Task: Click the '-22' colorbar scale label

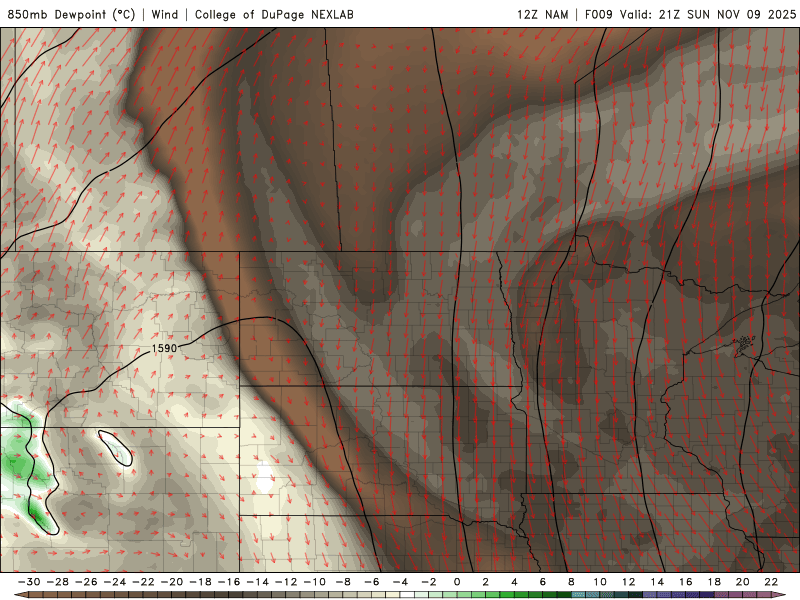Action: click(143, 582)
